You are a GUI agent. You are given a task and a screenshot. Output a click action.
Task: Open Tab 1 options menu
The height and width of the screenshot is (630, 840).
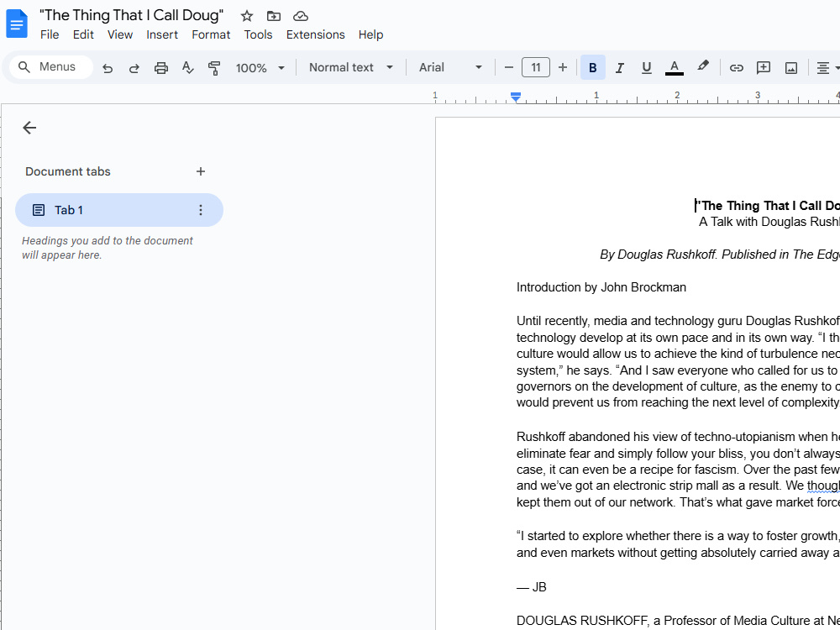[x=201, y=210]
